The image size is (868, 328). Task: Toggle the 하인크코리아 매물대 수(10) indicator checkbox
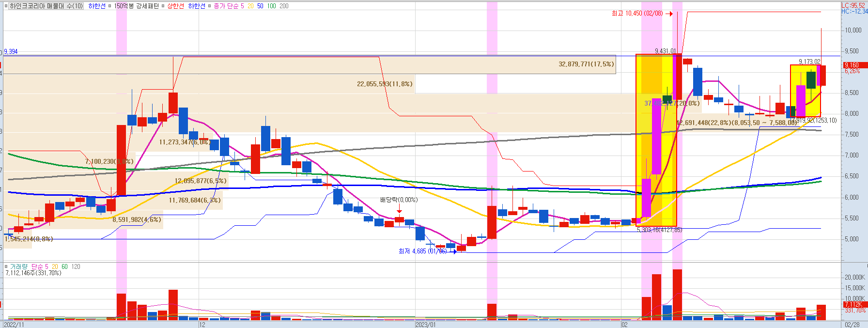pyautogui.click(x=6, y=6)
